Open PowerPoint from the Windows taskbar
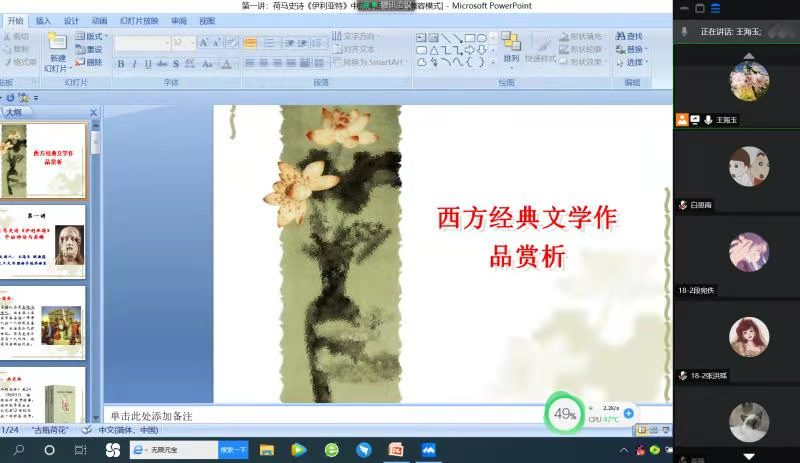The image size is (800, 463). click(x=396, y=450)
